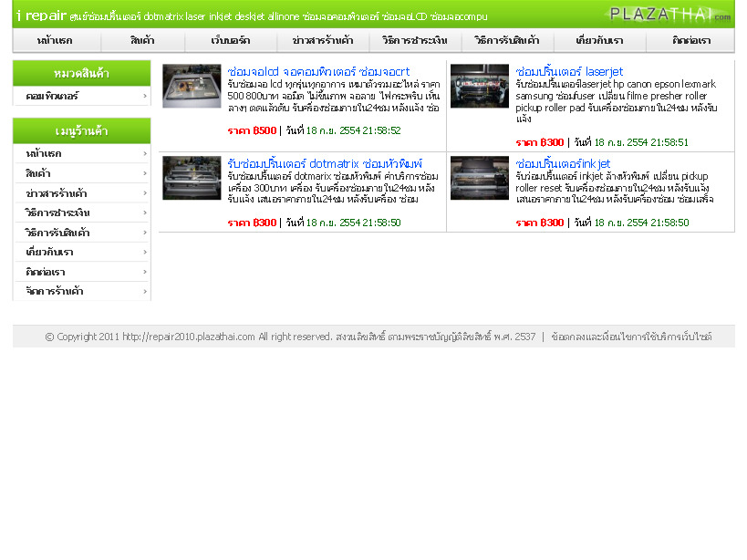Open ข่าวสารร้านค้า in the top navigation bar

coord(323,40)
